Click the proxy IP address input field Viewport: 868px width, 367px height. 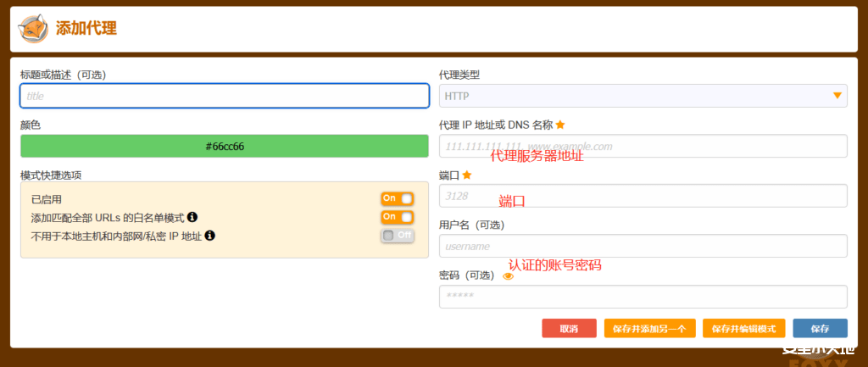click(x=643, y=146)
